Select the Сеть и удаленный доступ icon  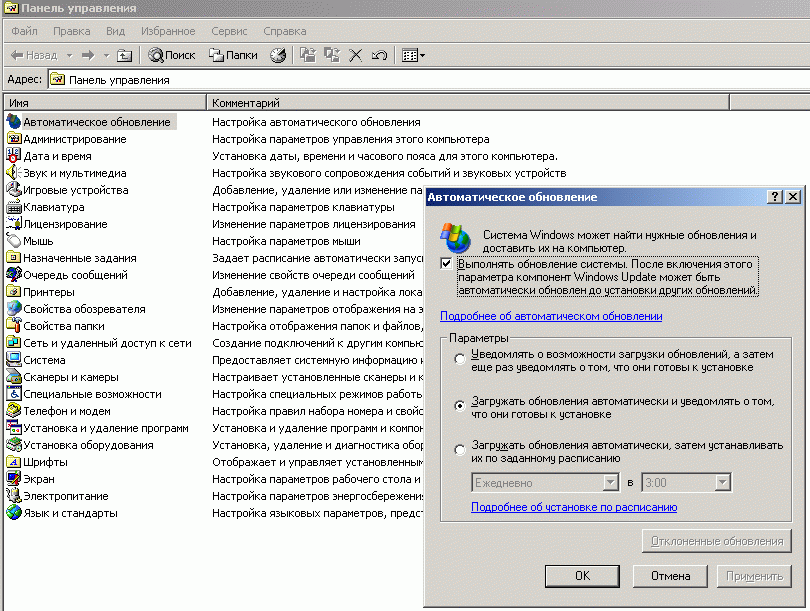(13, 343)
